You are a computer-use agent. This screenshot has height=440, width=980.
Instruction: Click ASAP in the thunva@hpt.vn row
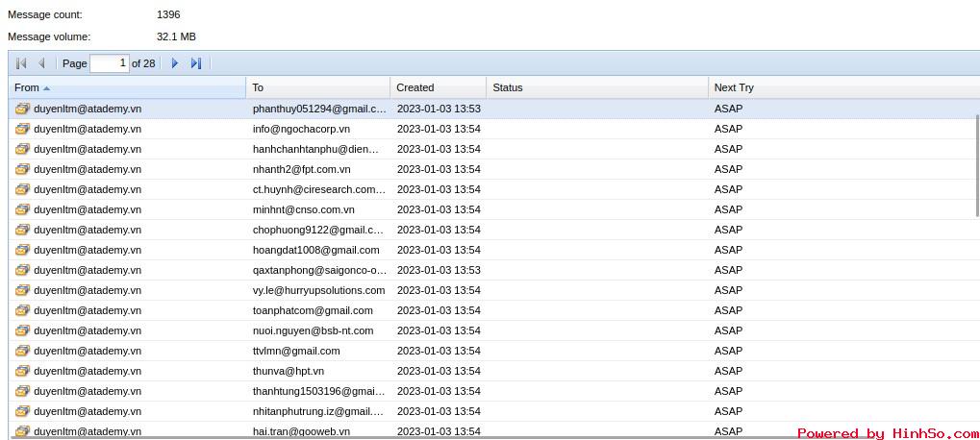click(728, 371)
